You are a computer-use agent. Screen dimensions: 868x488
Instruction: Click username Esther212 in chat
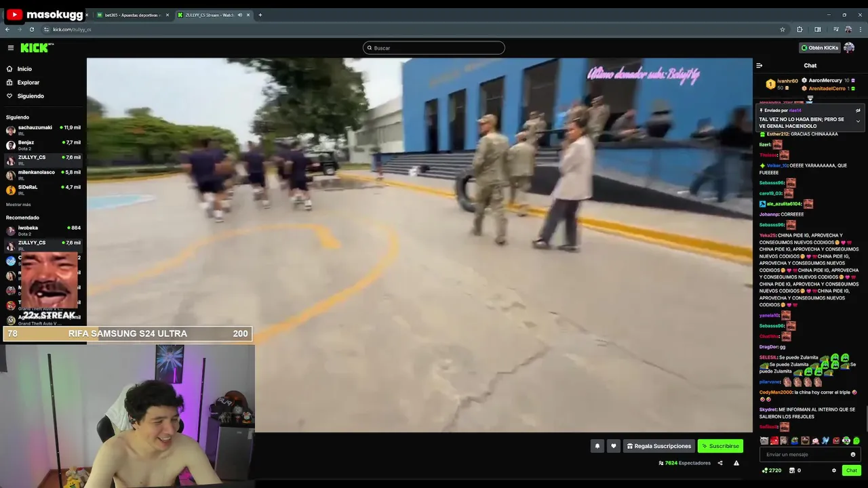click(777, 134)
